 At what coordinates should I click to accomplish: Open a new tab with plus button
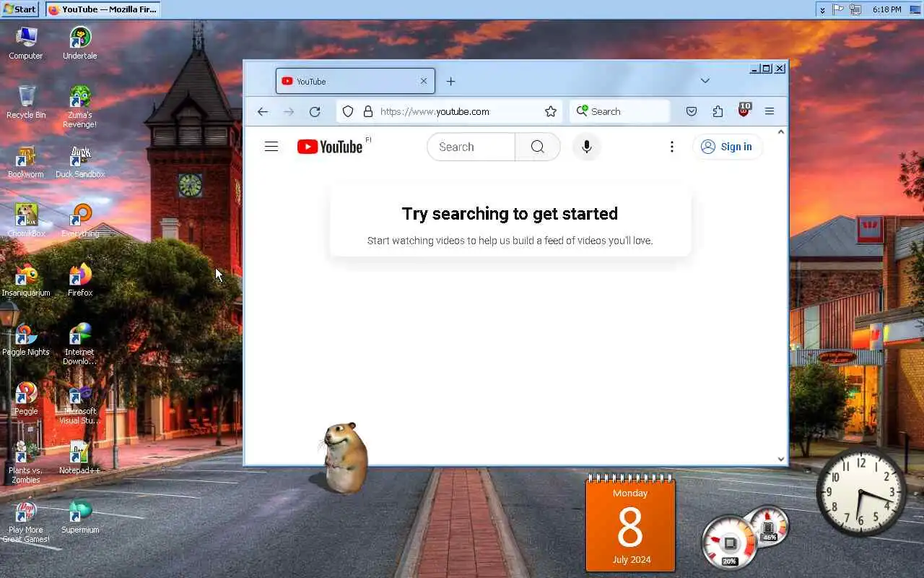pos(450,81)
